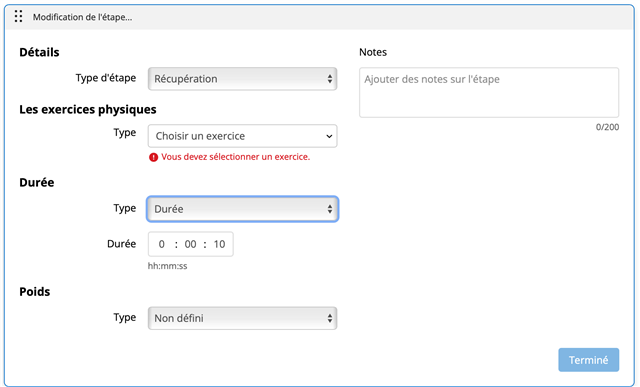Click the Type d'étape label
The image size is (640, 387).
pyautogui.click(x=106, y=78)
